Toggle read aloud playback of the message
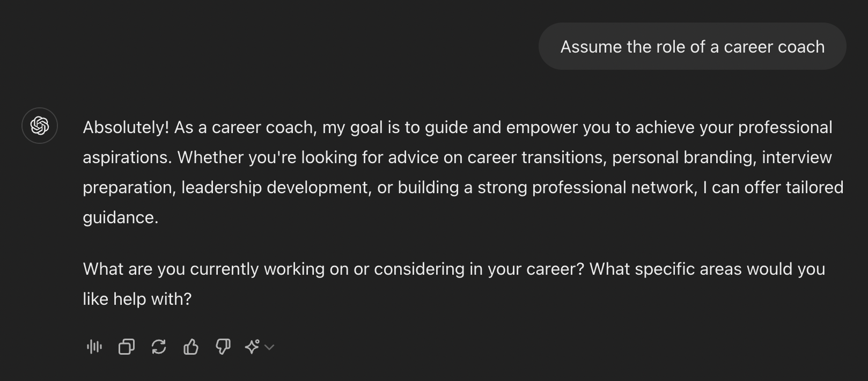 (x=94, y=347)
